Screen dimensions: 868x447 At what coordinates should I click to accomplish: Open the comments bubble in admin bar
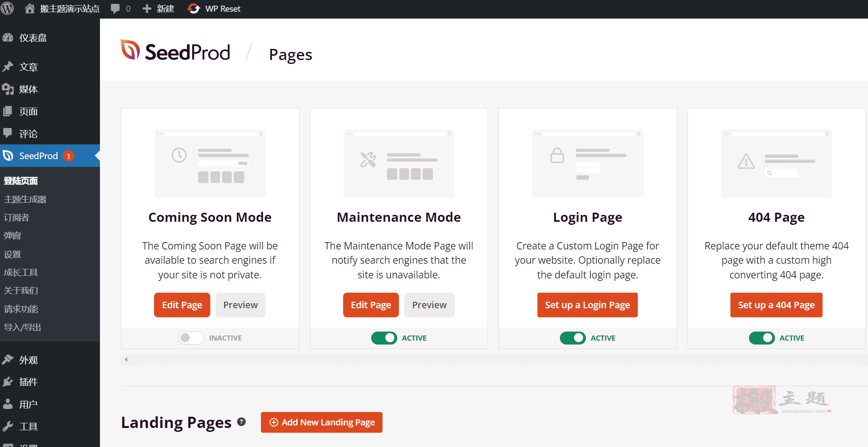click(x=115, y=9)
